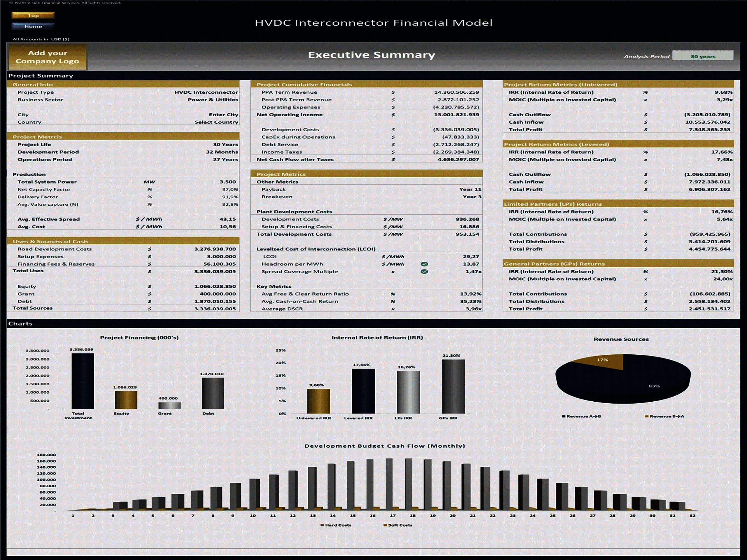The height and width of the screenshot is (560, 747).
Task: Select the Project Summary section header
Action: tap(40, 75)
